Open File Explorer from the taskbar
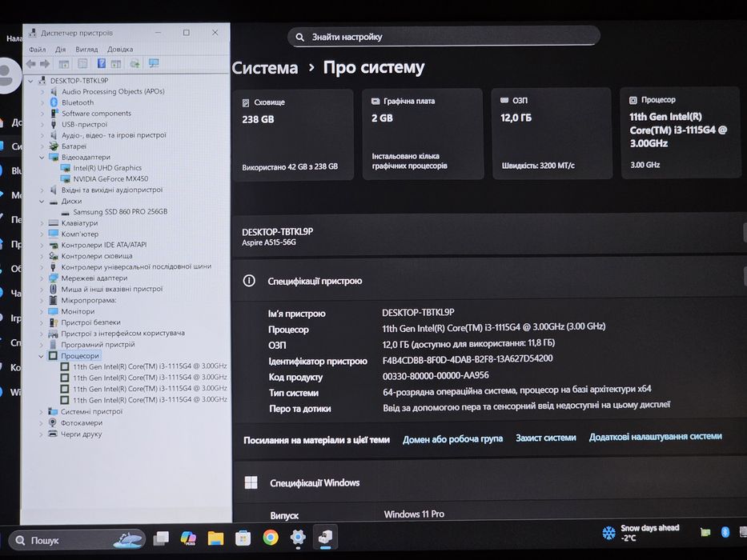747x560 pixels. (x=215, y=538)
